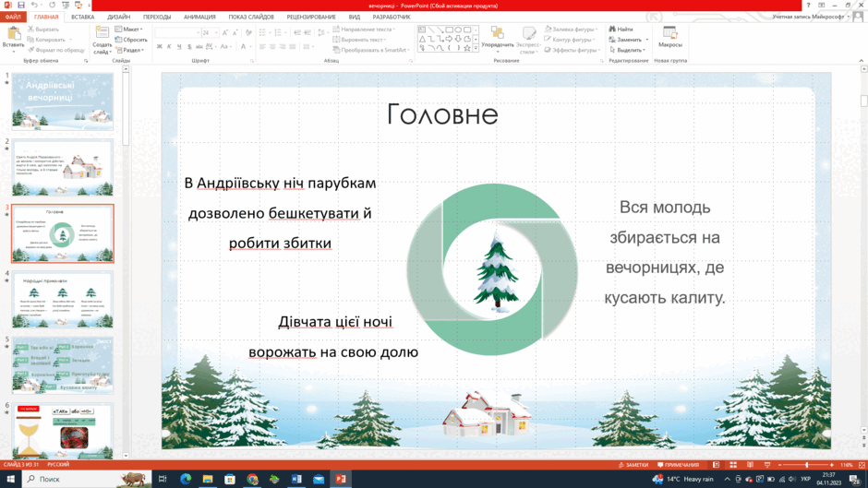Viewport: 868px width, 488px height.
Task: Expand the Заменить (Replace) dropdown arrow
Action: pyautogui.click(x=646, y=40)
